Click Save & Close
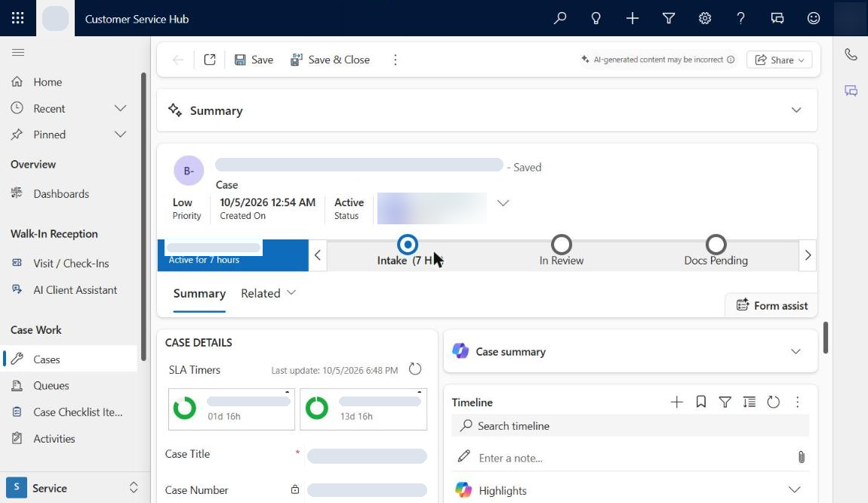 click(x=330, y=60)
